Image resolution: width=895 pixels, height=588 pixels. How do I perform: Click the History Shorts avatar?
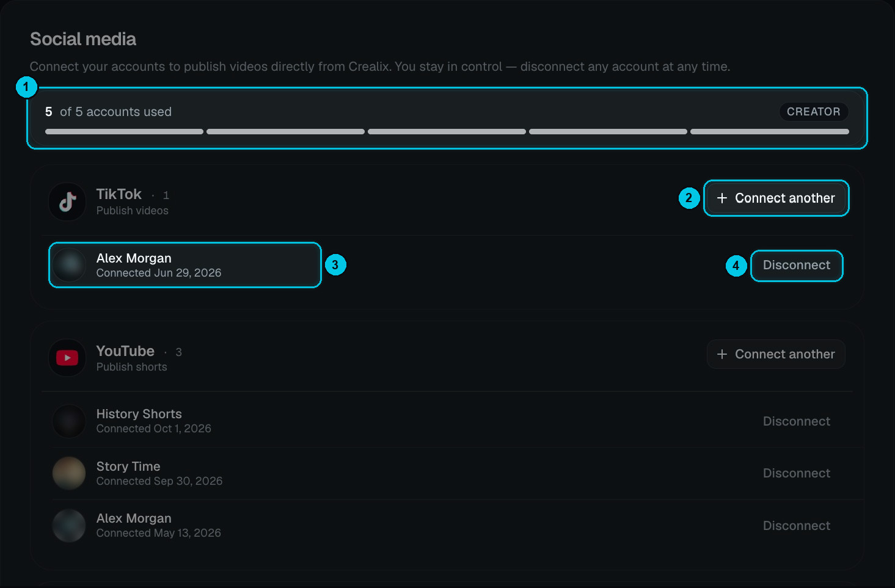[x=69, y=421]
